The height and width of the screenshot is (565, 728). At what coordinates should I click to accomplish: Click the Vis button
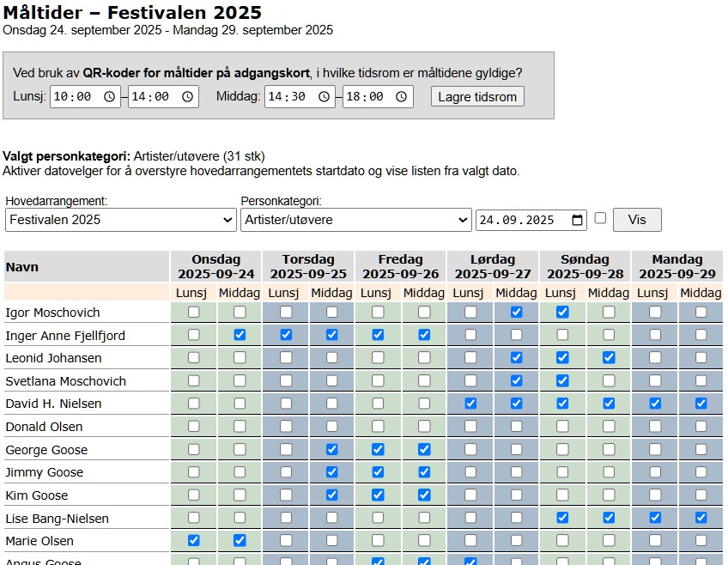pyautogui.click(x=637, y=220)
